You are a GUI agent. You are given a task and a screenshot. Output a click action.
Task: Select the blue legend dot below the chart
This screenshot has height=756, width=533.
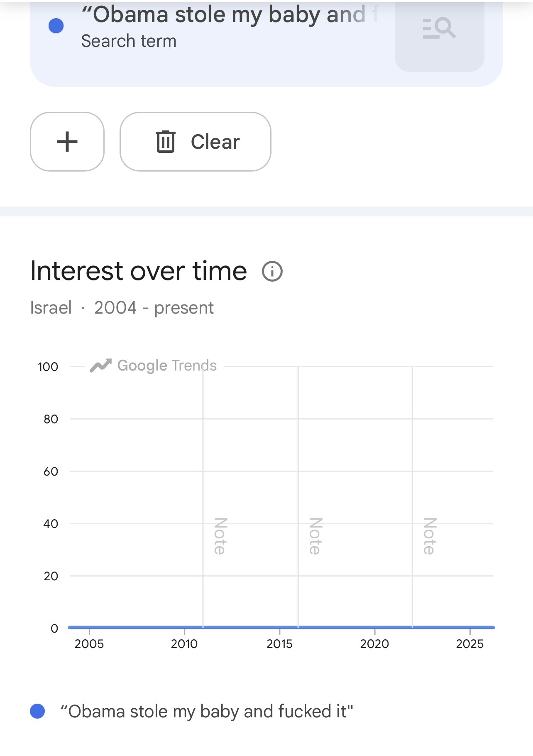[x=37, y=711]
